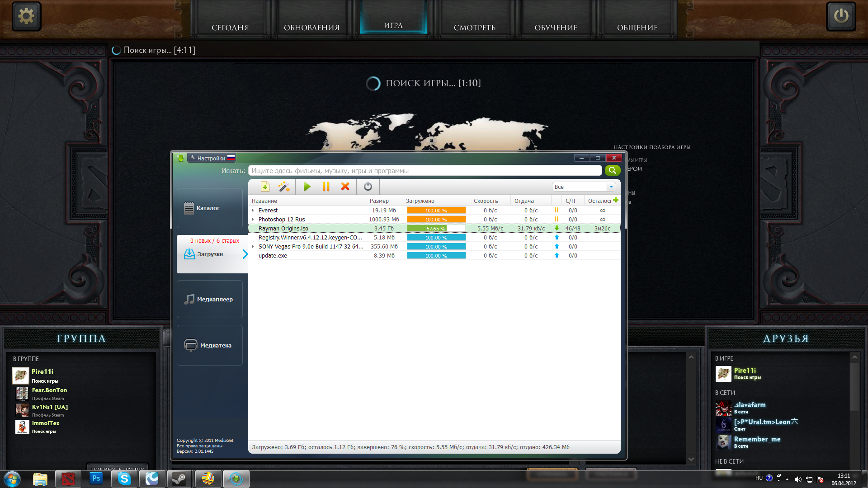Screen dimensions: 868x488
Task: Switch to ОБУЧЕНИЕ tab in Dota
Action: point(556,28)
